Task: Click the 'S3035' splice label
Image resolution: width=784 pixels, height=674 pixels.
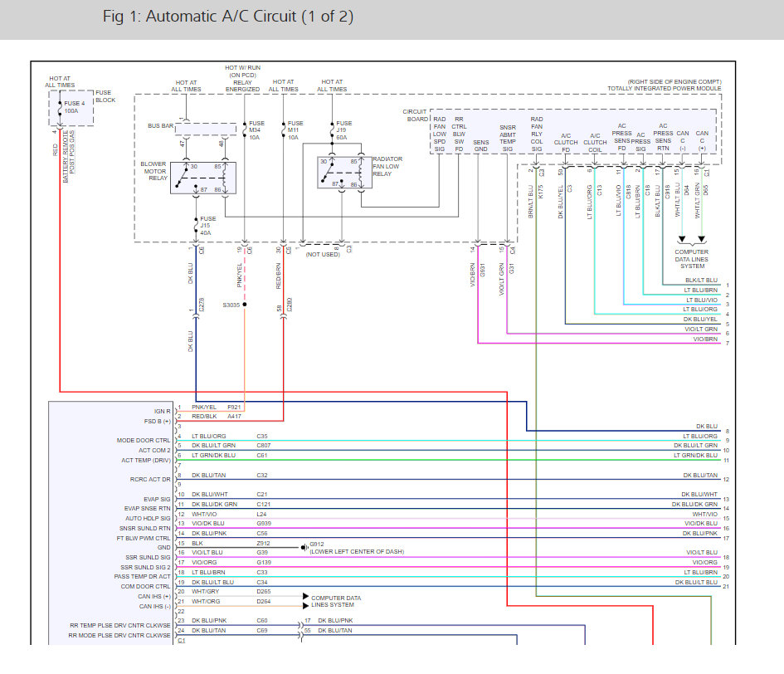Action: click(231, 305)
